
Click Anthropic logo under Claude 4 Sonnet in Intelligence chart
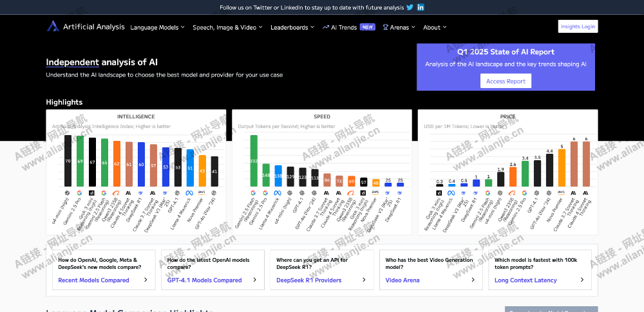coord(129,192)
